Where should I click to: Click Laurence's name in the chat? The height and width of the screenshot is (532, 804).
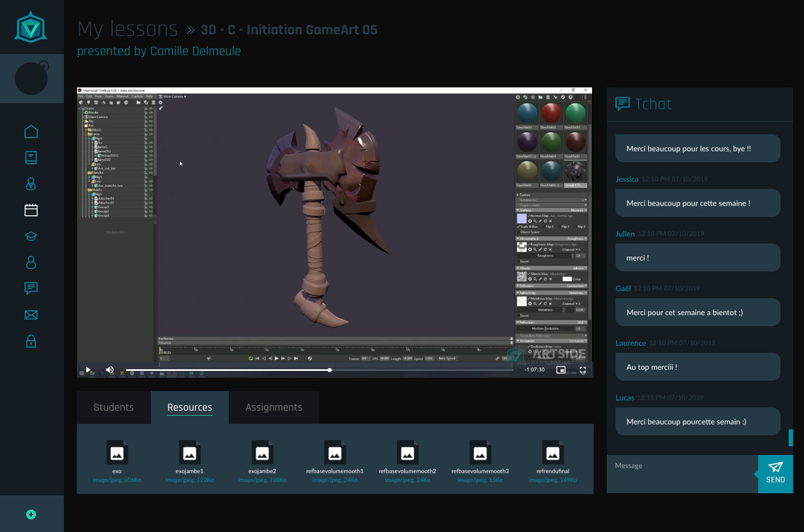point(630,343)
